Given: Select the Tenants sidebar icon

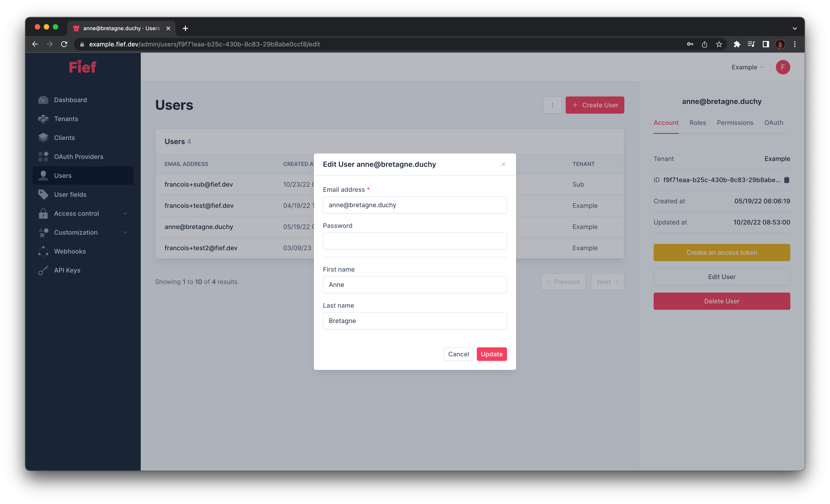Looking at the screenshot, I should [x=43, y=119].
